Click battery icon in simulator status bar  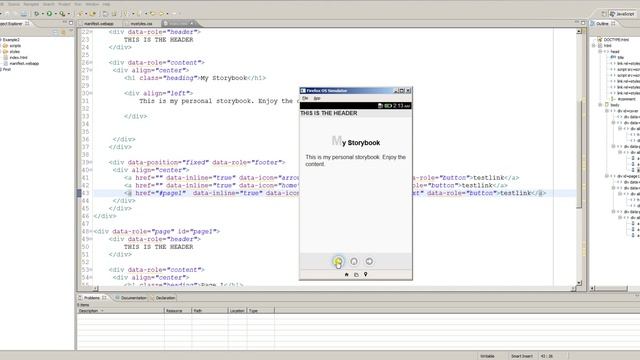(x=388, y=106)
